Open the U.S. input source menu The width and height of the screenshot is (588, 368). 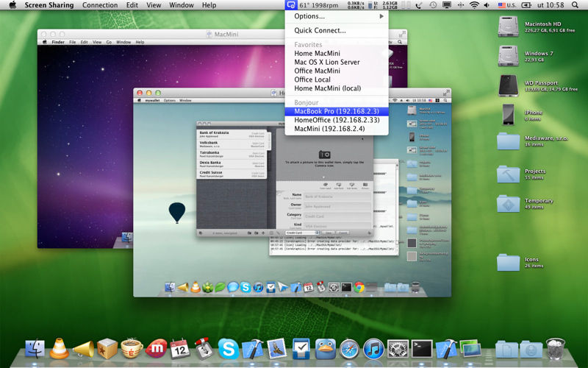tap(506, 5)
